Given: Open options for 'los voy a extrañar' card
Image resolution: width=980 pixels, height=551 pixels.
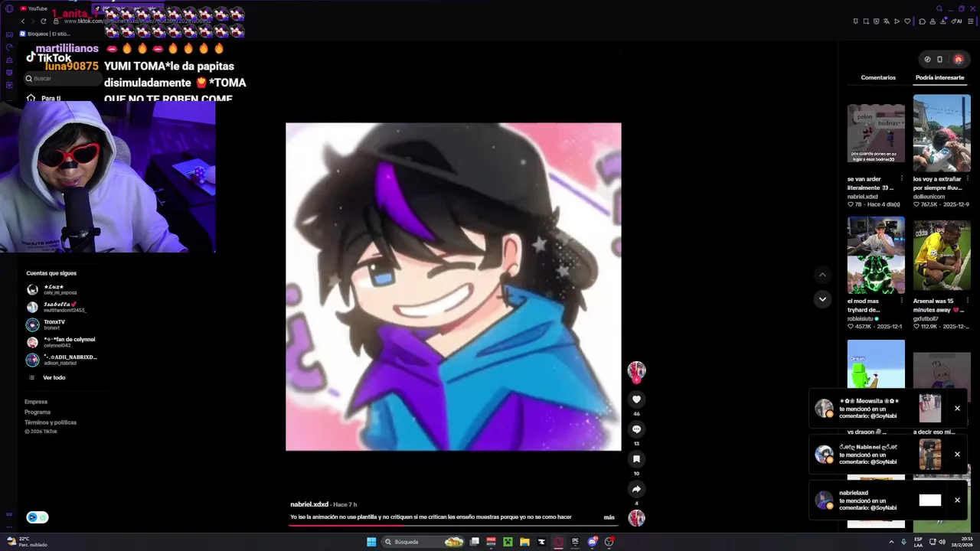Looking at the screenshot, I should click(x=968, y=178).
